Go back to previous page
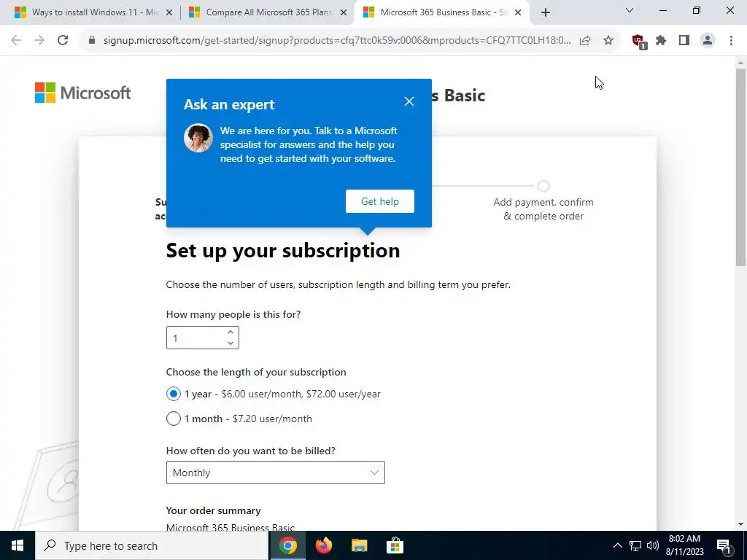This screenshot has height=560, width=747. (x=16, y=41)
